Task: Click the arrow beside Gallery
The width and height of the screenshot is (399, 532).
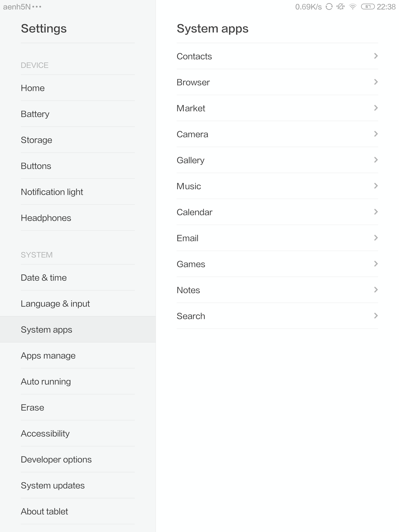Action: tap(376, 160)
